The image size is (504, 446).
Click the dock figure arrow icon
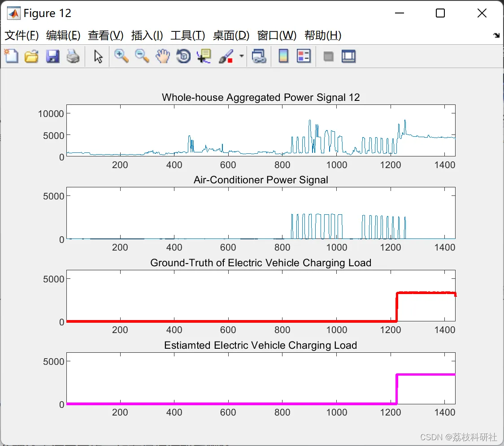tap(496, 35)
